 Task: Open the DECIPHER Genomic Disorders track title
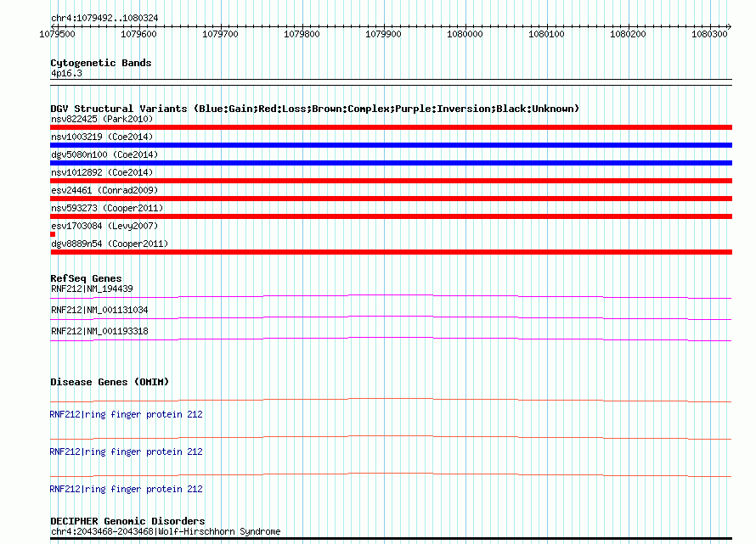pos(127,521)
